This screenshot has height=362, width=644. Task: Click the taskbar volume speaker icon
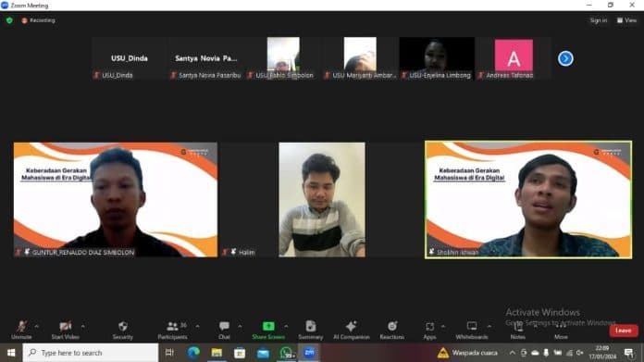pos(579,353)
